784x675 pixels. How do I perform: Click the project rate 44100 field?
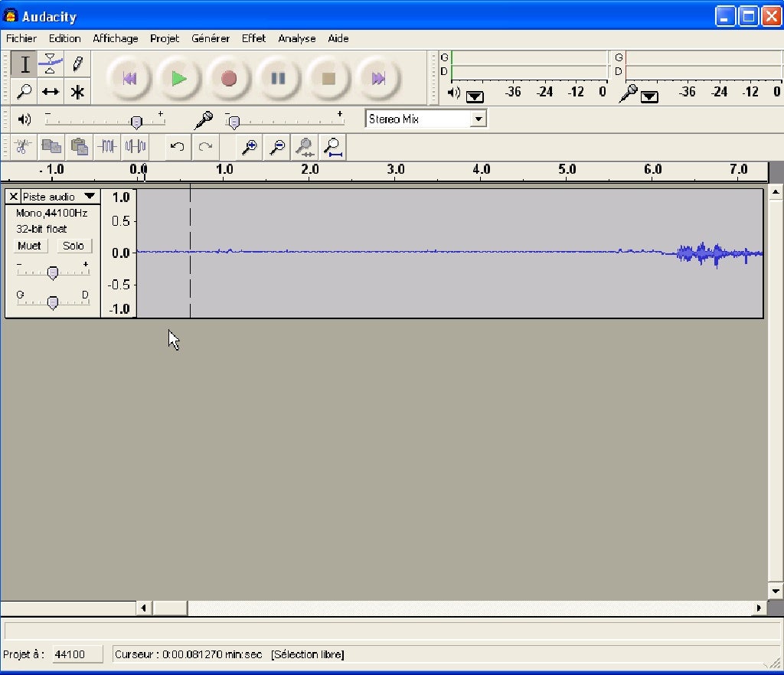pos(79,654)
